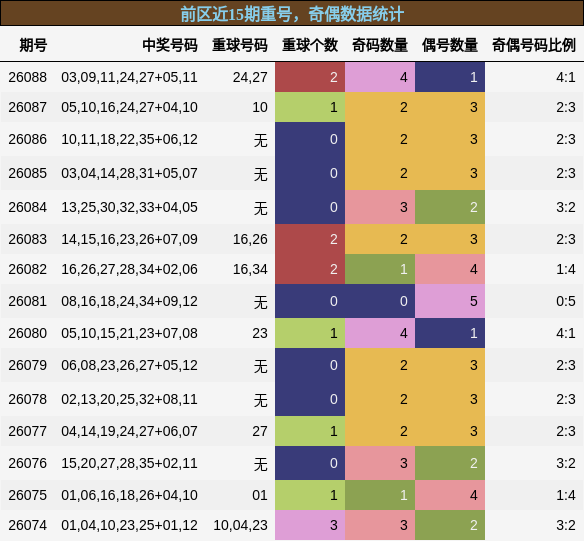Select winning numbers 02,13,20,25,32+08,11
This screenshot has width=584, height=541.
129,399
